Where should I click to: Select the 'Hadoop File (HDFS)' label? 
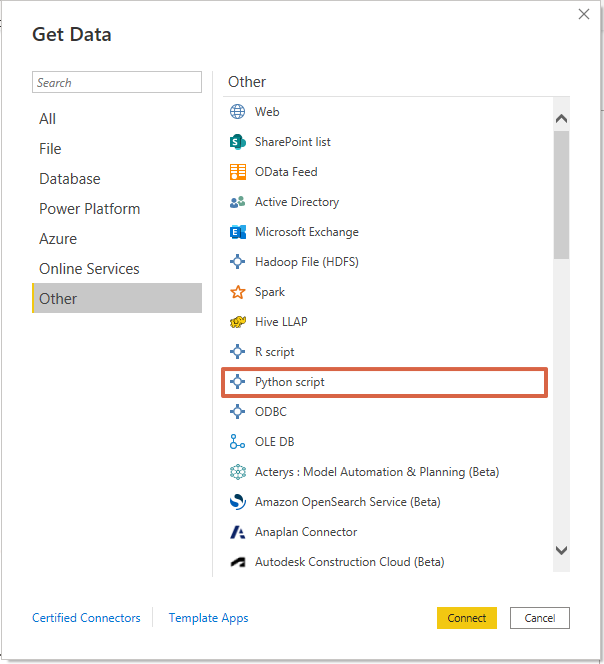point(307,262)
